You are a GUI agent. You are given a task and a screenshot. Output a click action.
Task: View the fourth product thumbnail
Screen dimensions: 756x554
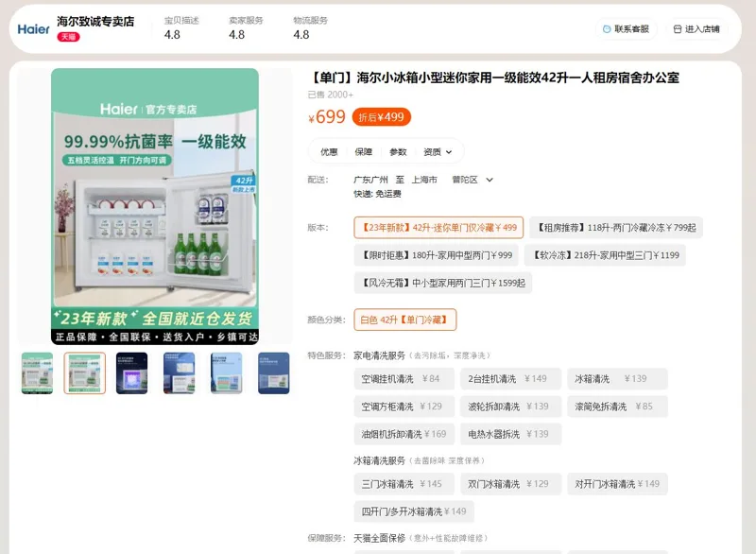pyautogui.click(x=179, y=373)
